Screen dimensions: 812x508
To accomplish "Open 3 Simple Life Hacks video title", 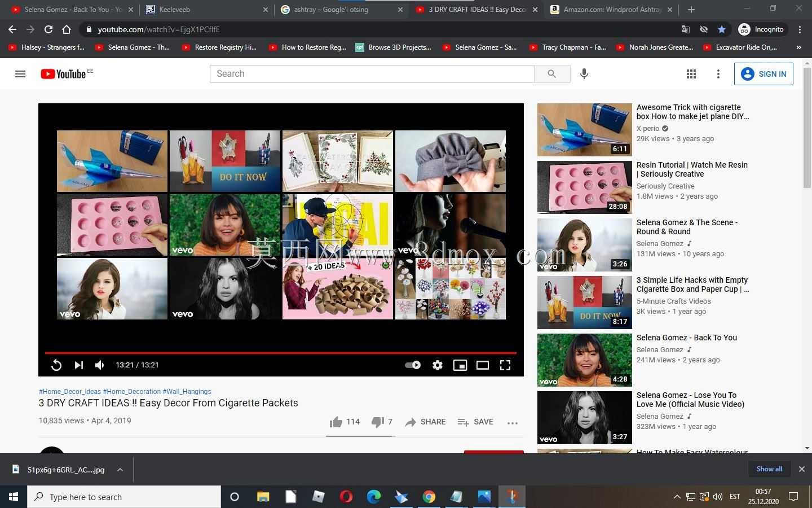I will point(692,284).
